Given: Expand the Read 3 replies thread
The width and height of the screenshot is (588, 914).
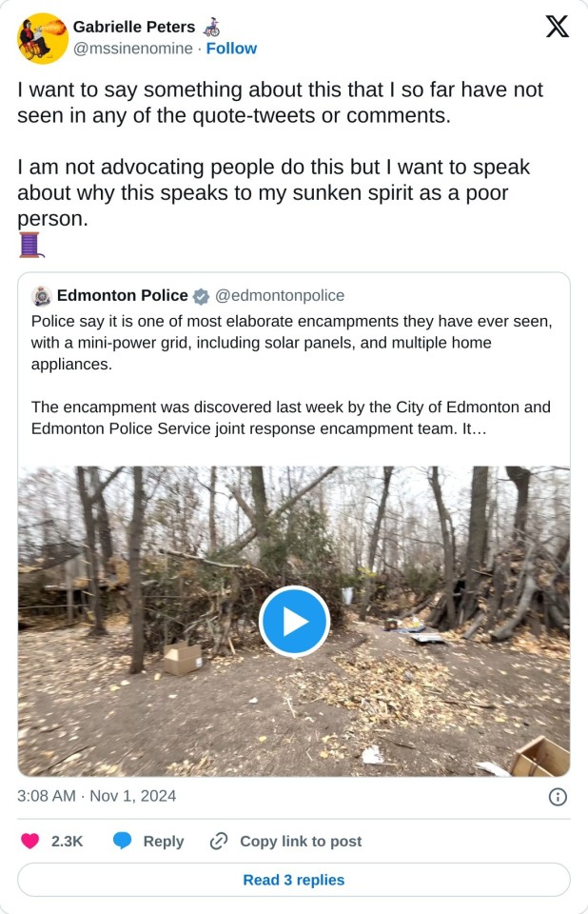Looking at the screenshot, I should click(x=294, y=880).
